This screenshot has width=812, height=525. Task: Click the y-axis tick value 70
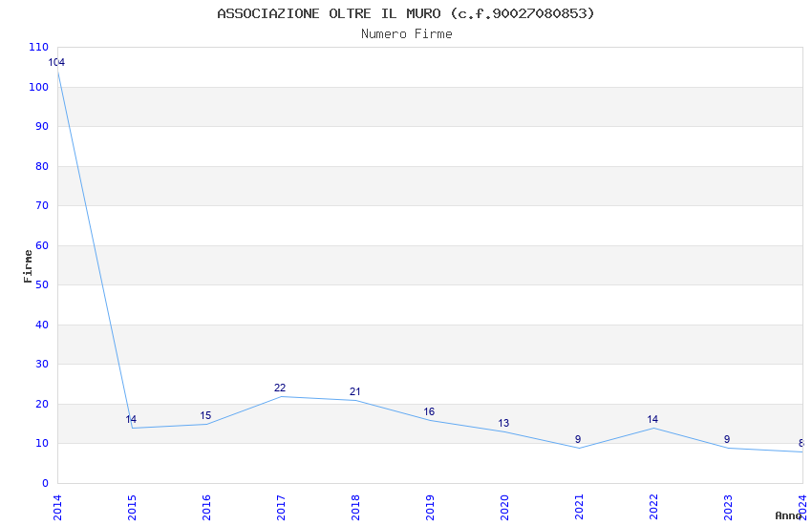point(42,205)
